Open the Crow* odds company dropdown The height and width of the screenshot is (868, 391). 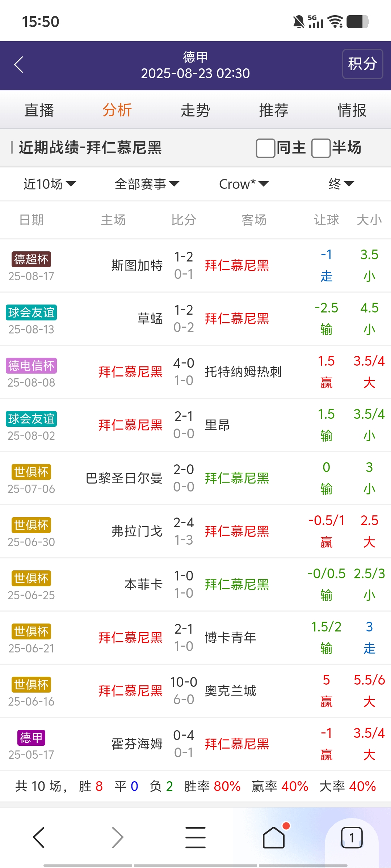pos(244,184)
